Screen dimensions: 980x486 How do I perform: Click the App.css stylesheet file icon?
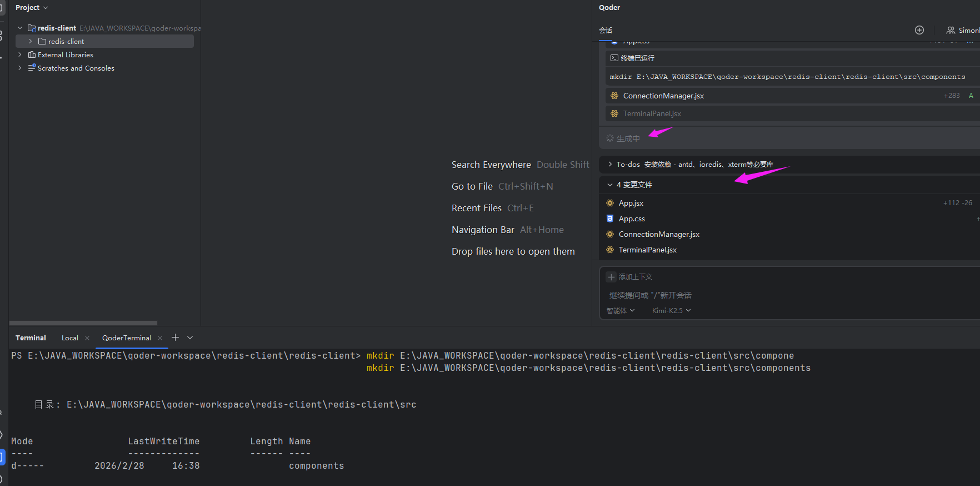tap(610, 219)
